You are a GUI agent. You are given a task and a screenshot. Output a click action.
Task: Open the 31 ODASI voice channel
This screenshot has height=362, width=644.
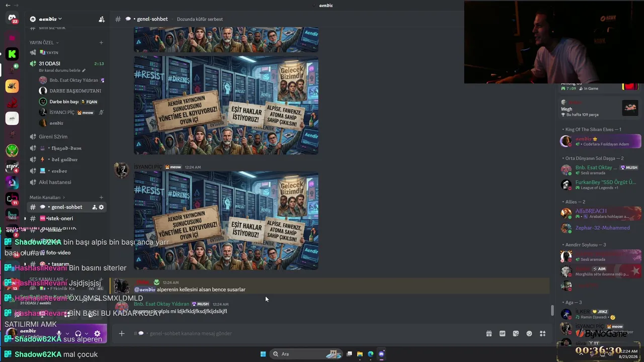(65, 64)
